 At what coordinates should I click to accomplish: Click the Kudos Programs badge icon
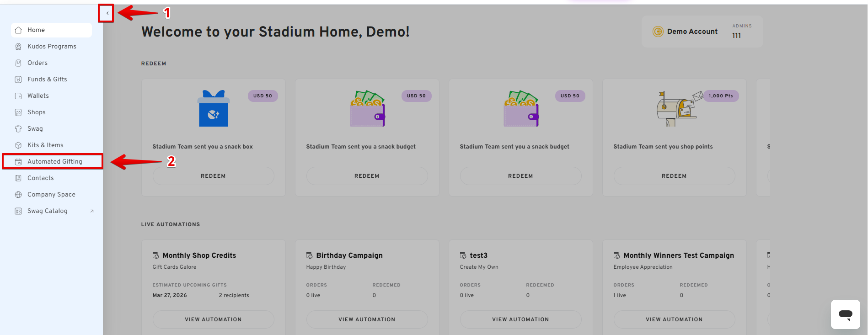18,47
